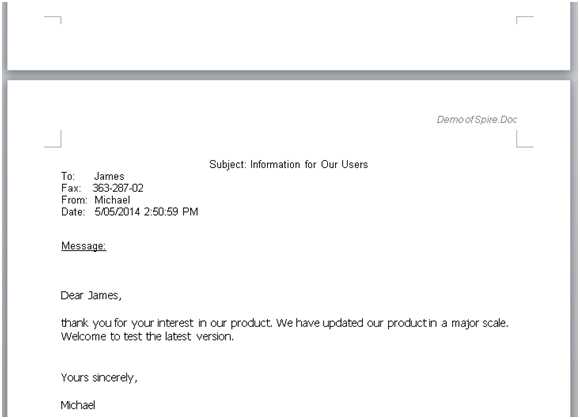Click the sender name Michael after From:
The height and width of the screenshot is (419, 580).
coord(112,200)
